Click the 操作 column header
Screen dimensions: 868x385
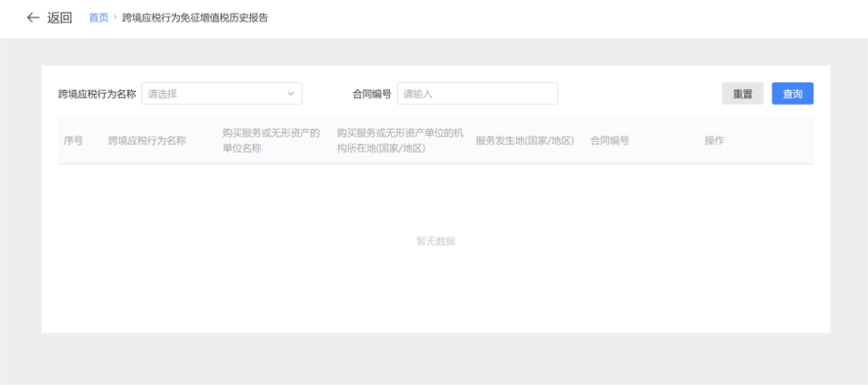[714, 141]
